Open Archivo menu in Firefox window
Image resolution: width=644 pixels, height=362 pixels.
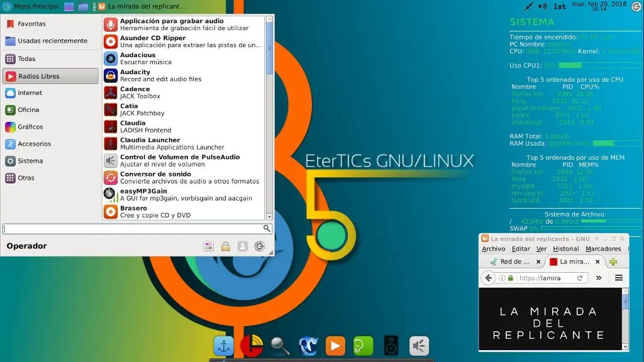point(493,249)
